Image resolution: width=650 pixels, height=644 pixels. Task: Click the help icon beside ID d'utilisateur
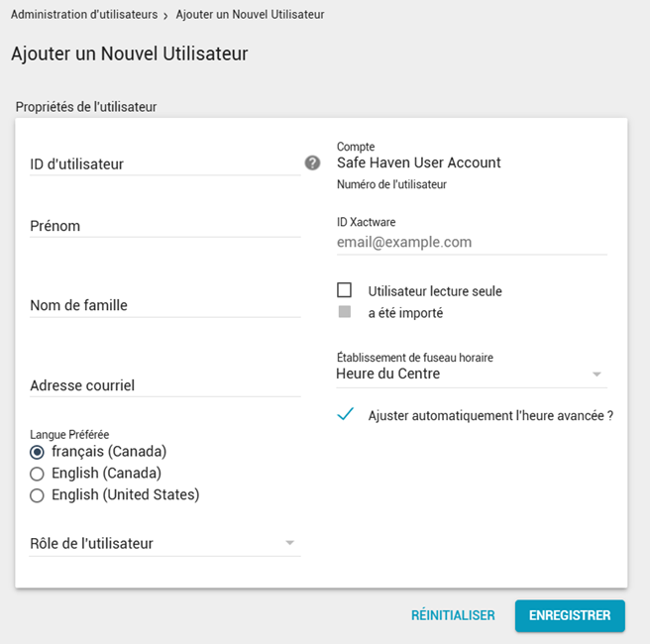tap(312, 163)
